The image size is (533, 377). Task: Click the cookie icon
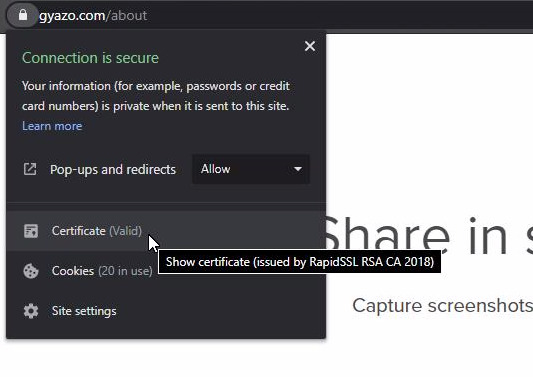point(31,271)
